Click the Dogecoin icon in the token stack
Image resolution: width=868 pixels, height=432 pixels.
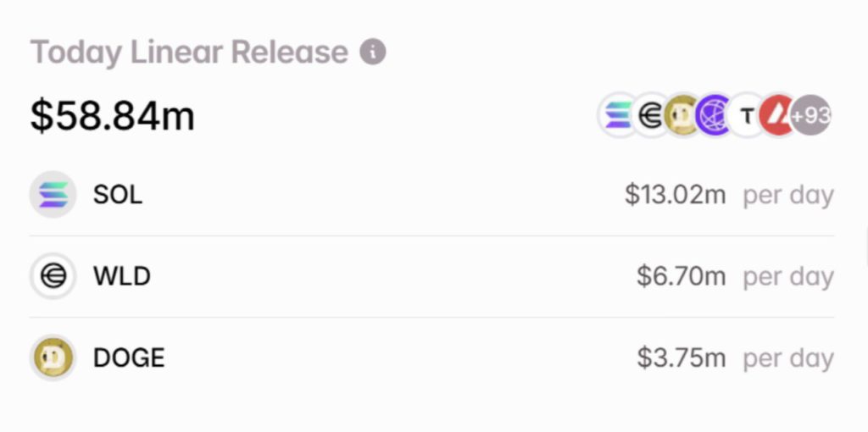click(x=682, y=116)
